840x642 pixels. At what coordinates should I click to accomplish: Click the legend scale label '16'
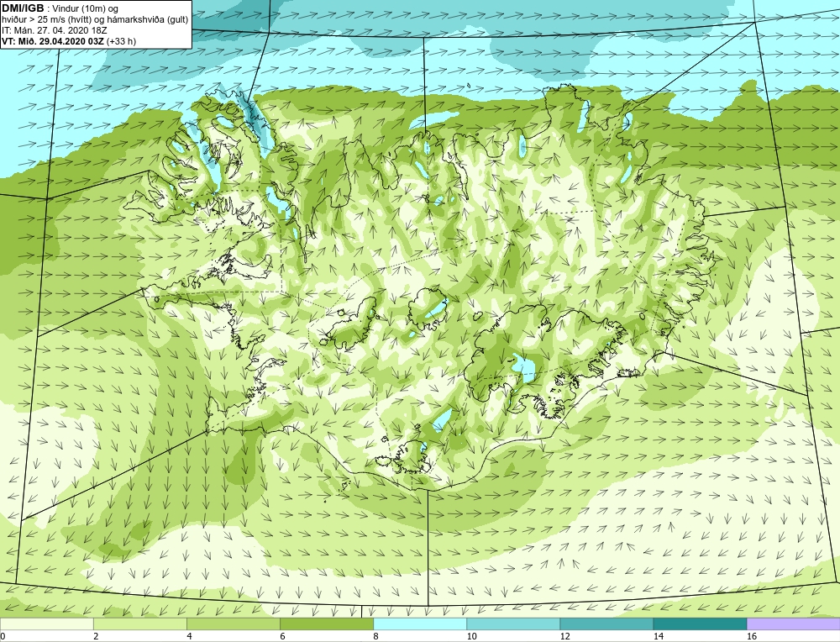click(752, 636)
